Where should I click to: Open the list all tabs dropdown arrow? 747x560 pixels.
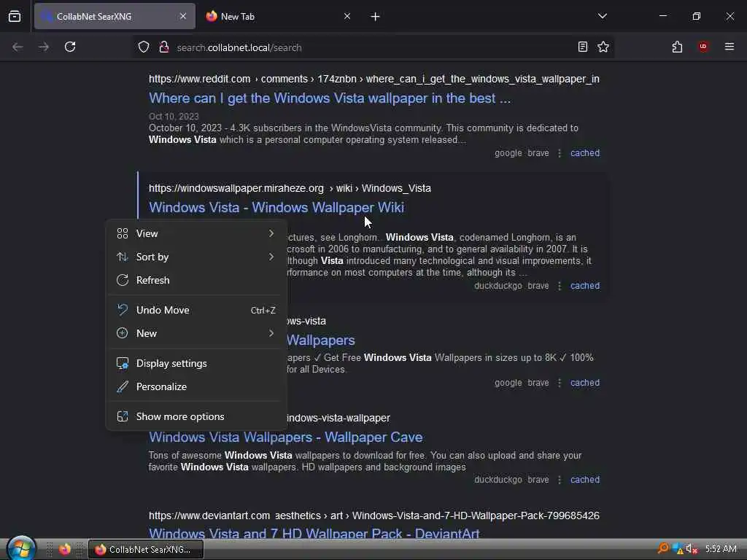pos(602,16)
